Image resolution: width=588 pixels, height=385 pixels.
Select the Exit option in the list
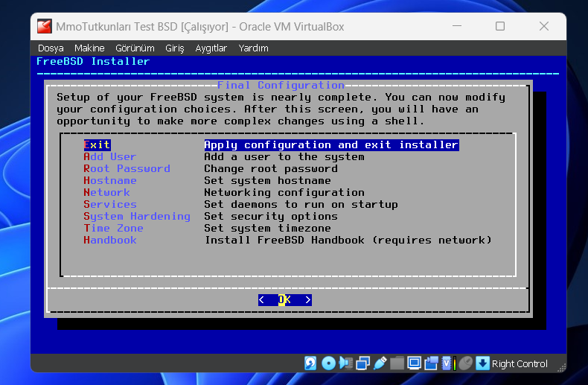(97, 145)
